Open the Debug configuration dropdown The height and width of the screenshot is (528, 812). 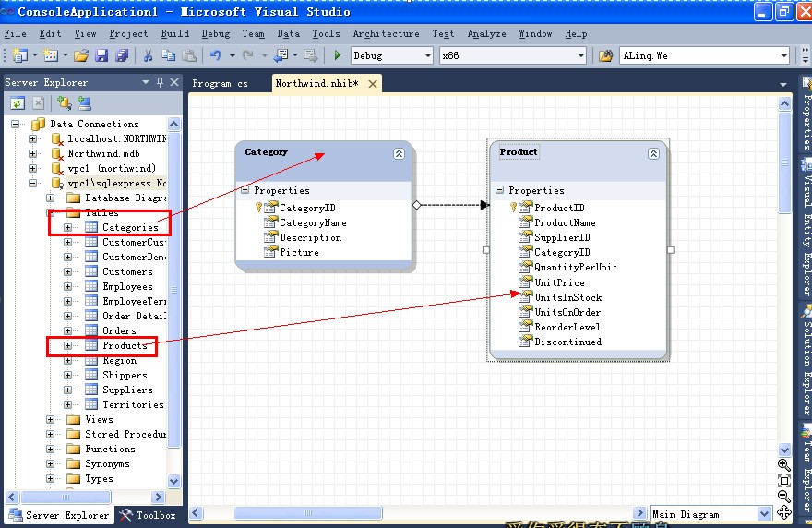click(428, 55)
